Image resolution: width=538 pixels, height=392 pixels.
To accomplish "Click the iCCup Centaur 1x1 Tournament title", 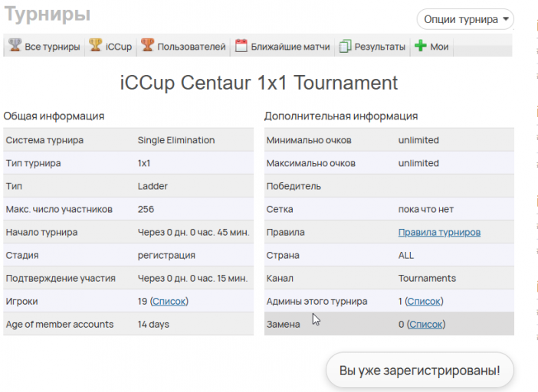I will click(259, 83).
